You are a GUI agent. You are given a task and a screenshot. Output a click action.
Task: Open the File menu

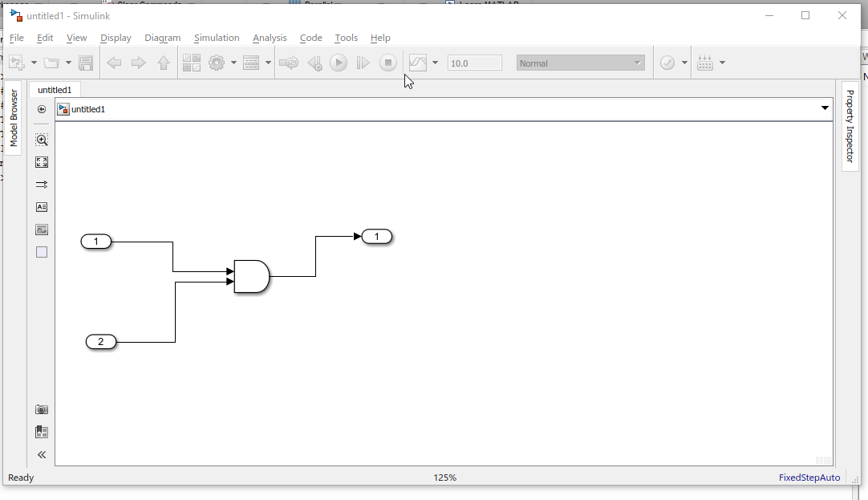[x=17, y=38]
